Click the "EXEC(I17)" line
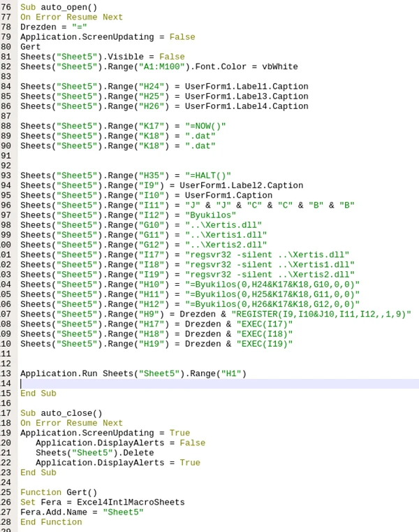The width and height of the screenshot is (419, 532). [x=156, y=324]
